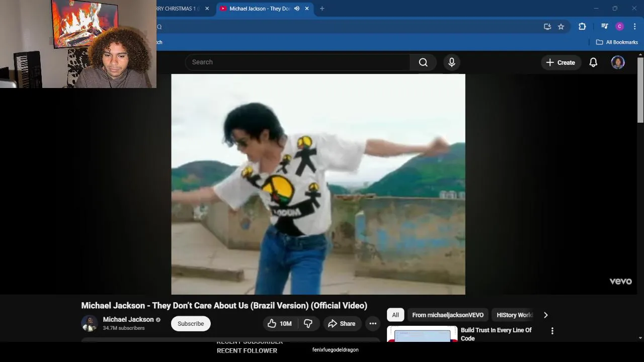The width and height of the screenshot is (644, 362).
Task: Close the Christmas browser tab
Action: (207, 9)
